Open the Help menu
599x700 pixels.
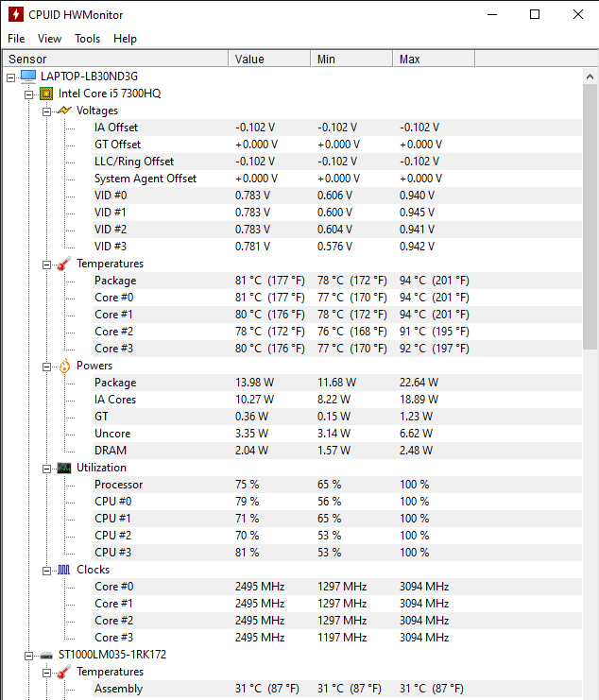tap(125, 39)
